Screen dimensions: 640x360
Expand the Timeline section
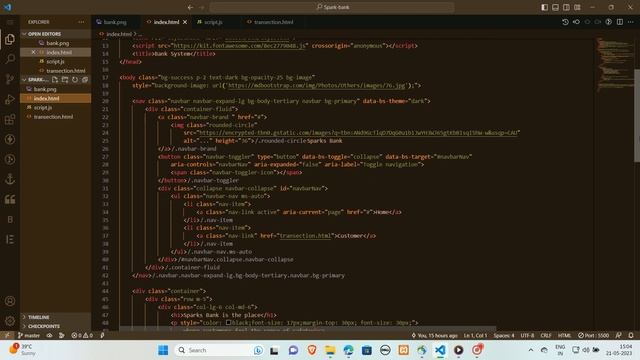[x=56, y=317]
